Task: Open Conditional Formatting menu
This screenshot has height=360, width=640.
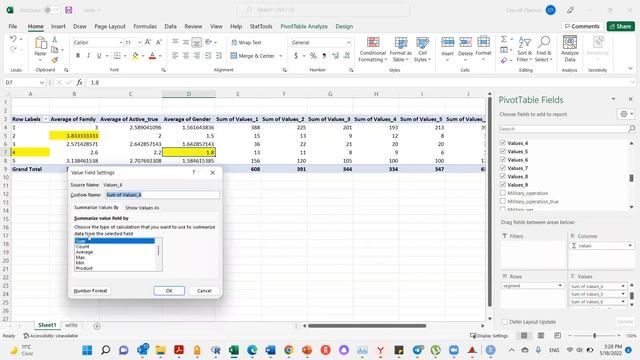Action: [372, 49]
